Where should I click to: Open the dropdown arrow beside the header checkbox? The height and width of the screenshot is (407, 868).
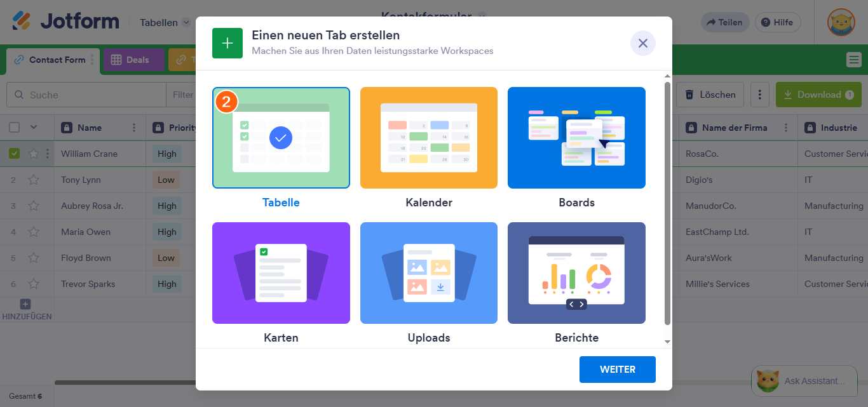click(x=34, y=127)
